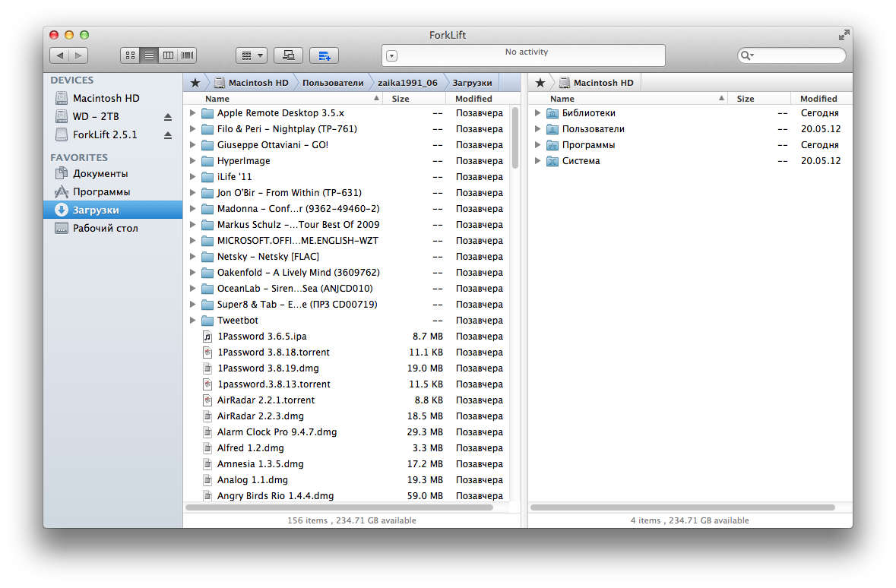This screenshot has height=588, width=896.
Task: Click the Пользователи breadcrumb in the left pane
Action: pyautogui.click(x=333, y=83)
